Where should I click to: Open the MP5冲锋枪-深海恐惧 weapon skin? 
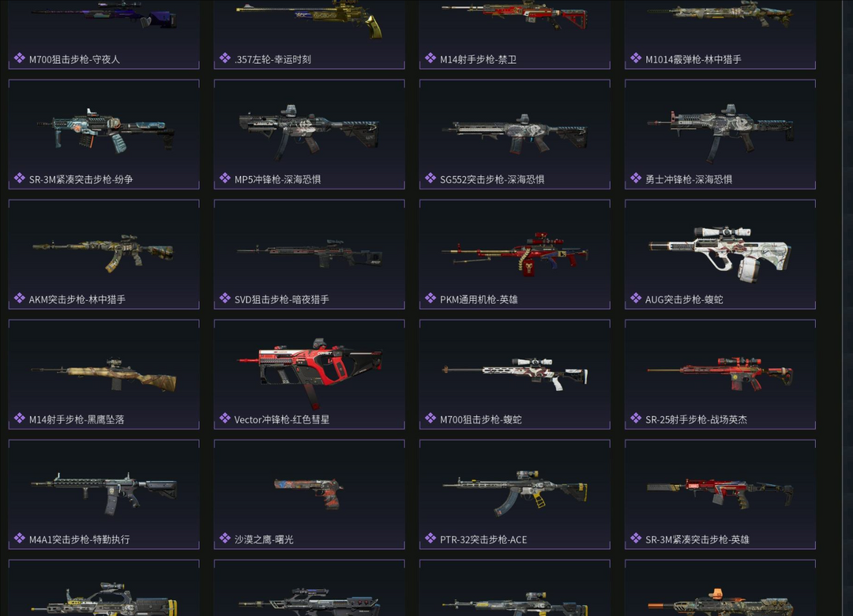point(309,134)
